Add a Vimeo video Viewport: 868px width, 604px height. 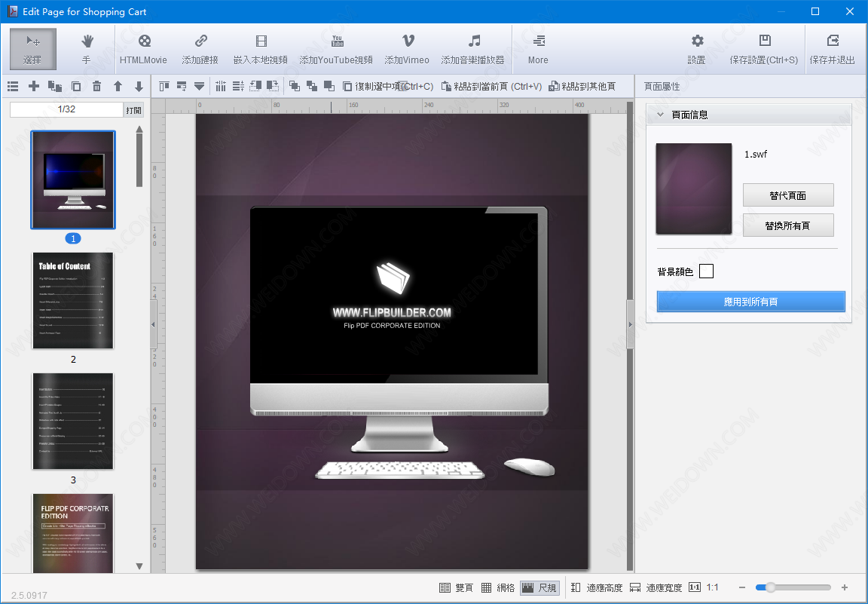point(407,49)
